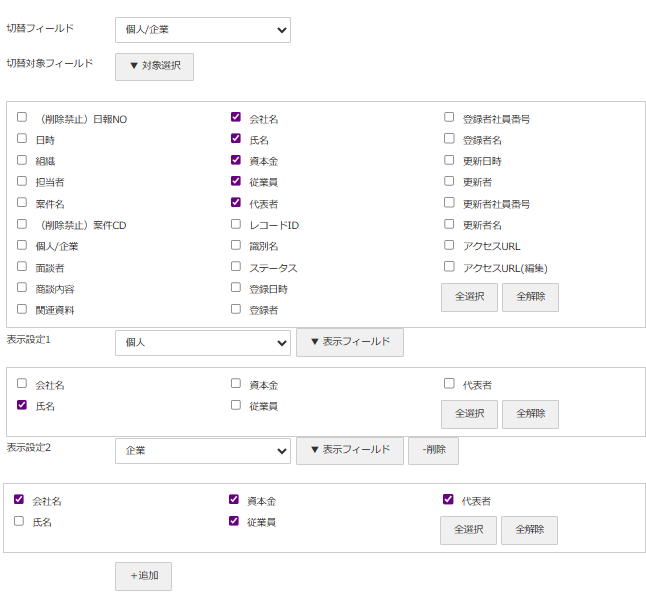Click 全選択 in the 表示設定2 section
Image resolution: width=646 pixels, height=592 pixels.
468,530
